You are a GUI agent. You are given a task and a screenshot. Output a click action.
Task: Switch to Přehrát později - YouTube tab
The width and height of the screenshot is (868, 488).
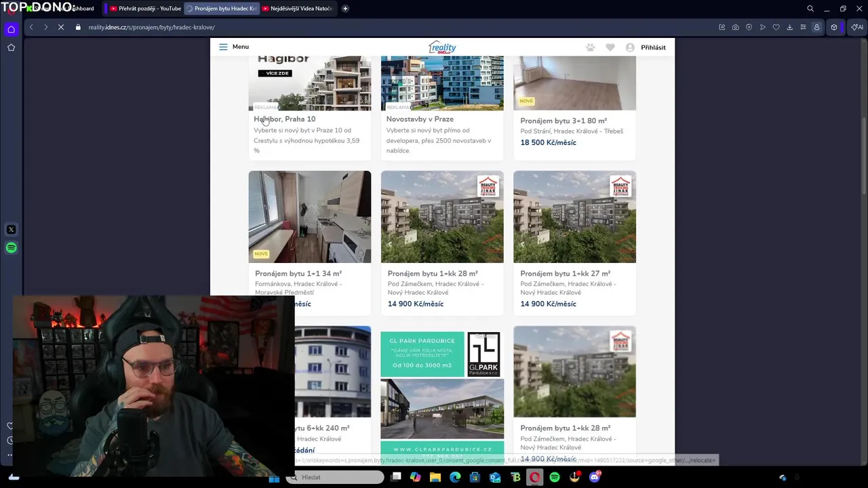(x=145, y=9)
